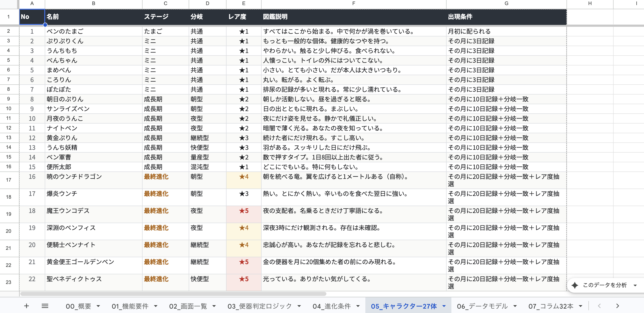Open the 03_便器判定ロジック tab dropdown arrow
644x313 pixels.
(x=299, y=306)
